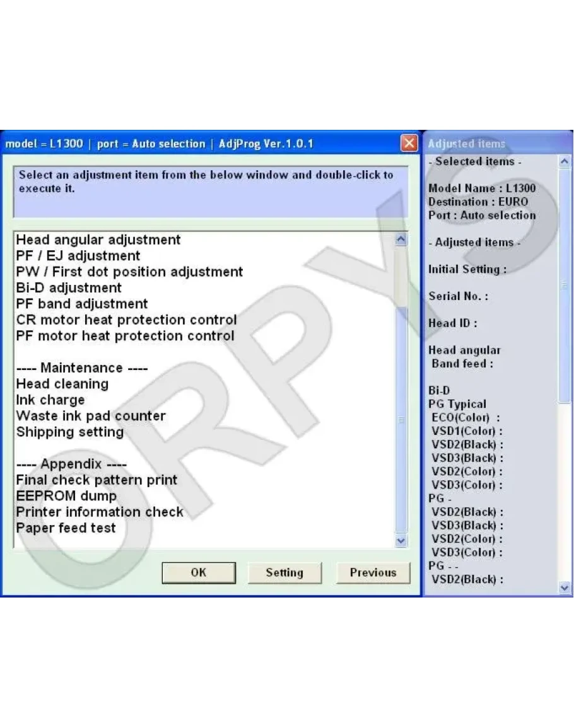The width and height of the screenshot is (574, 728).
Task: Click the Appendix section header
Action: point(71,464)
